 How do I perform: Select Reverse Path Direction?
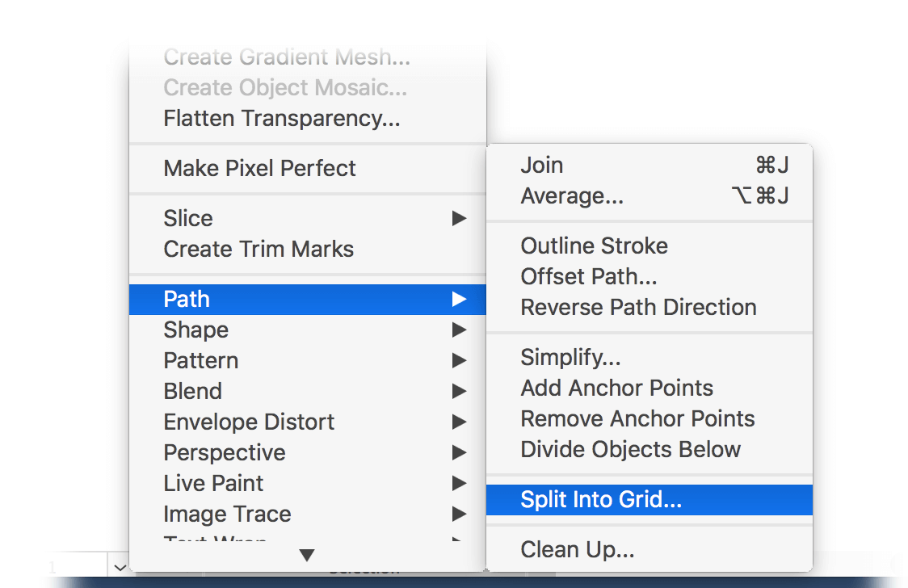click(649, 307)
